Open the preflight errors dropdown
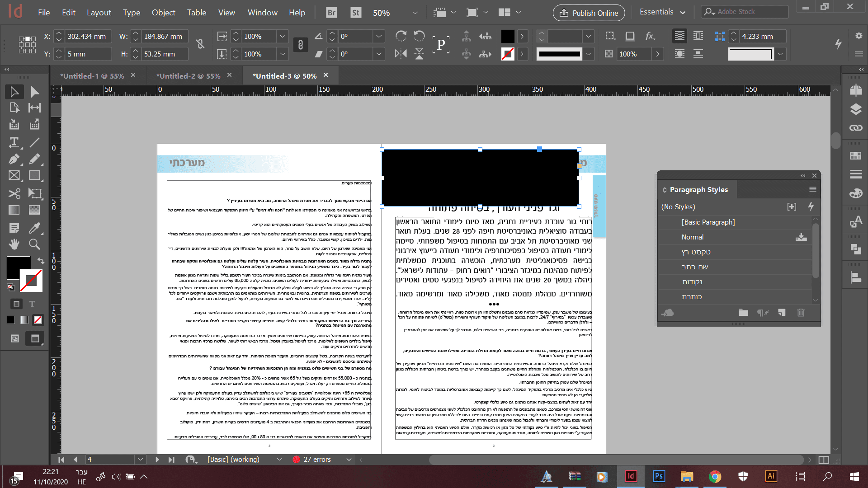 click(x=349, y=460)
